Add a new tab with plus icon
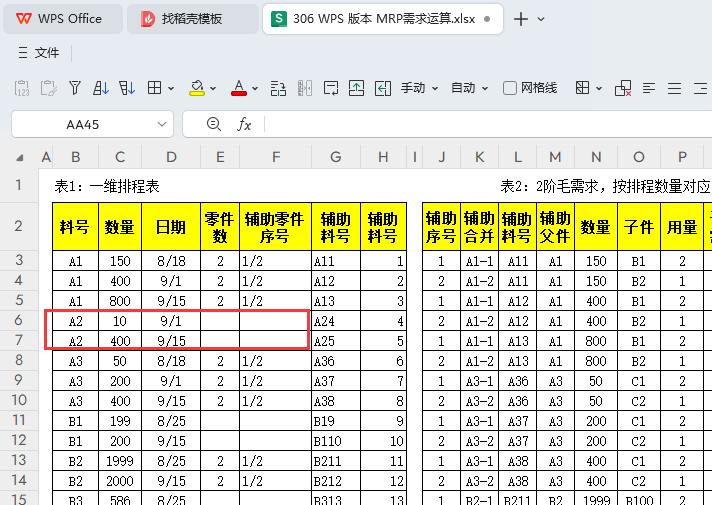The image size is (712, 505). point(521,19)
